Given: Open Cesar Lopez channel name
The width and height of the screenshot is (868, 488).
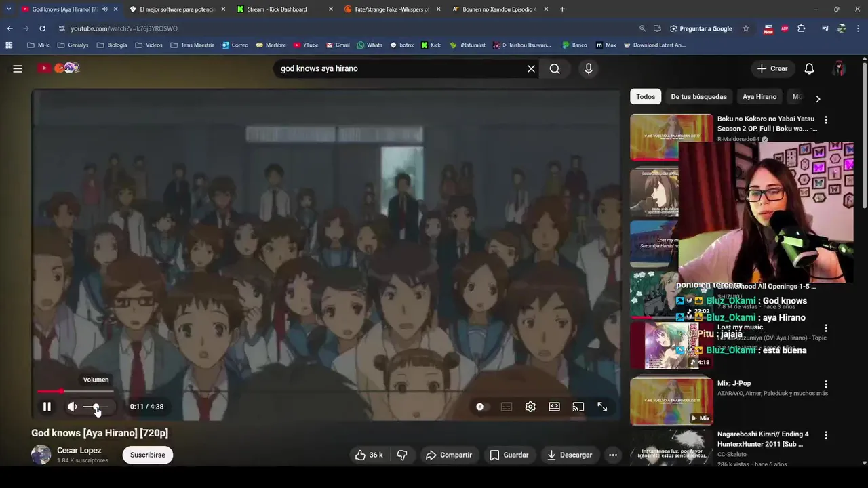Looking at the screenshot, I should tap(79, 450).
